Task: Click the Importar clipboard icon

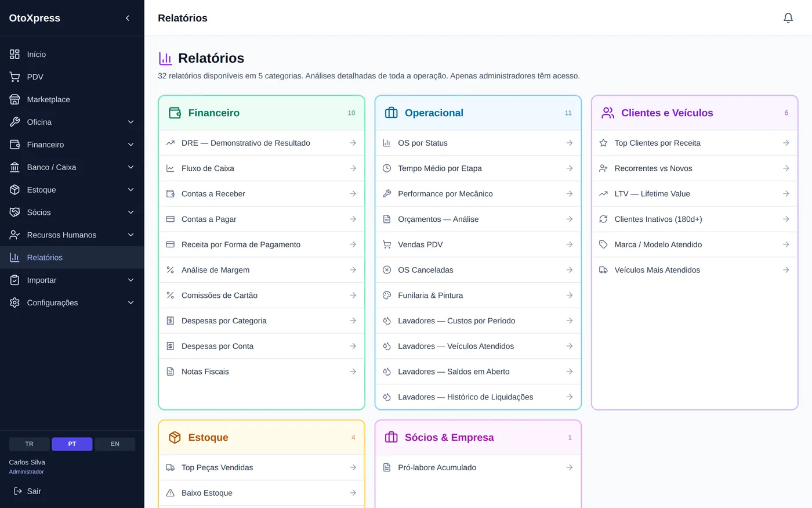Action: click(15, 280)
